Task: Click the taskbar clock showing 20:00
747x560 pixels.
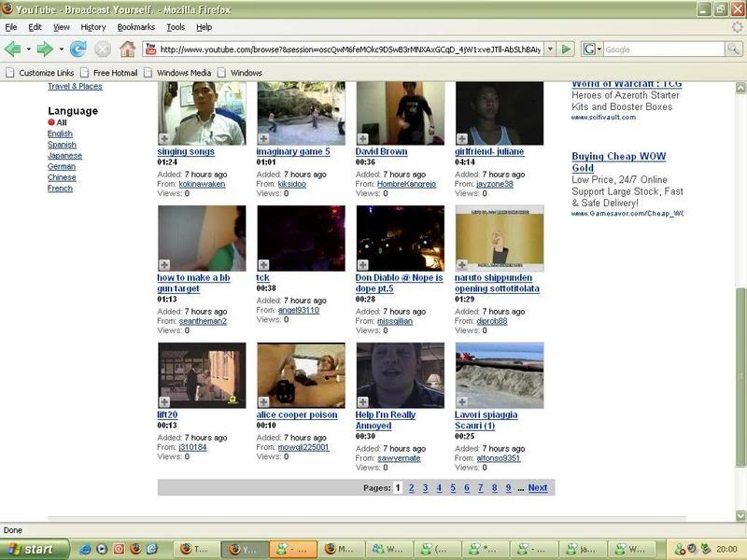Action: 726,549
